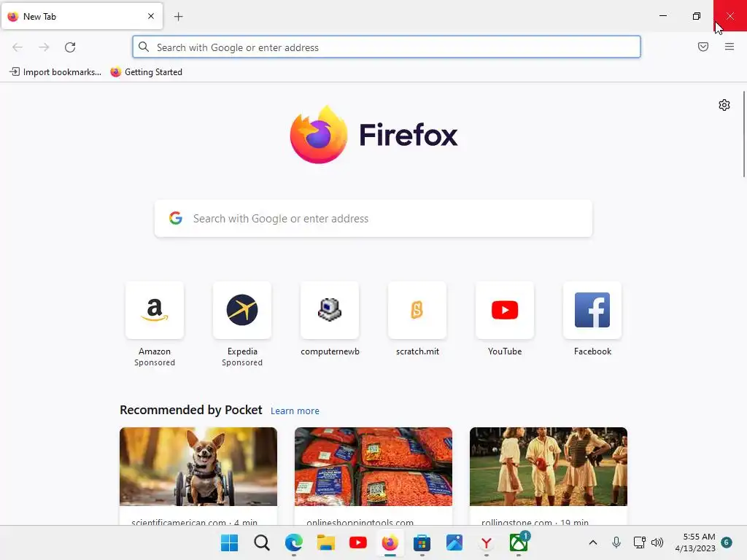
Task: Select the New Tab tab
Action: (x=82, y=17)
